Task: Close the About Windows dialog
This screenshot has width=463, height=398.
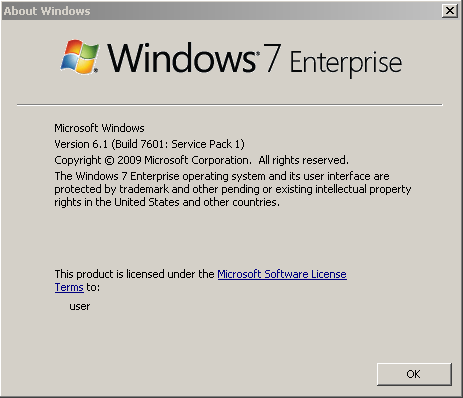Action: tap(450, 11)
